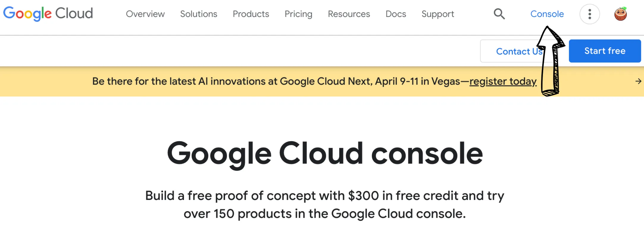Expand the Support dropdown
The image size is (644, 227).
point(437,14)
